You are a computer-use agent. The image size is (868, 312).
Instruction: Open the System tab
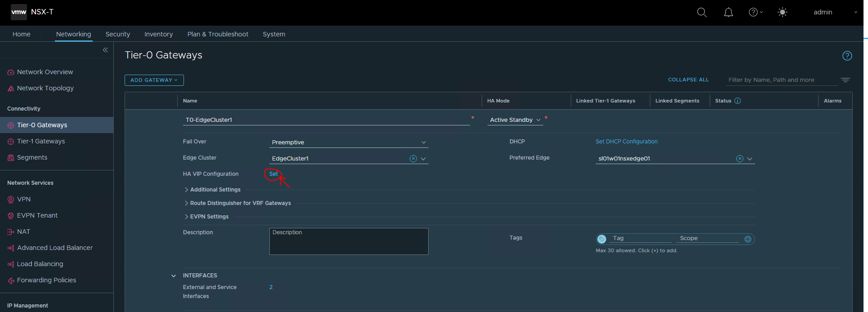coord(274,34)
